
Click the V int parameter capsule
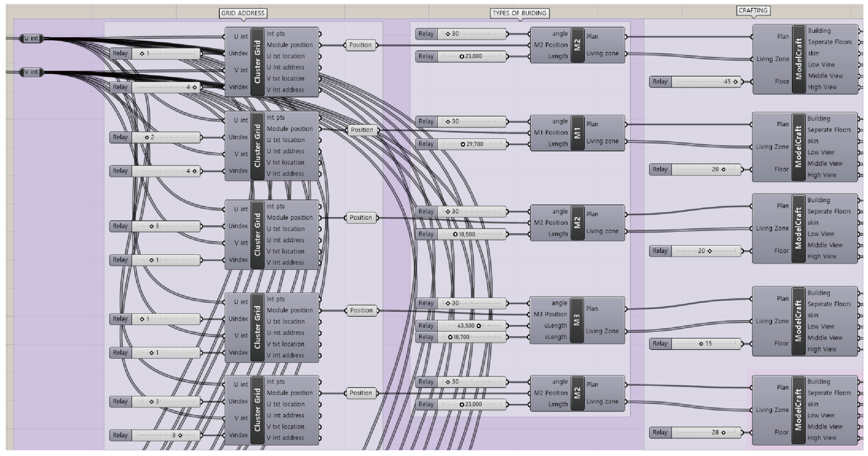coord(31,72)
